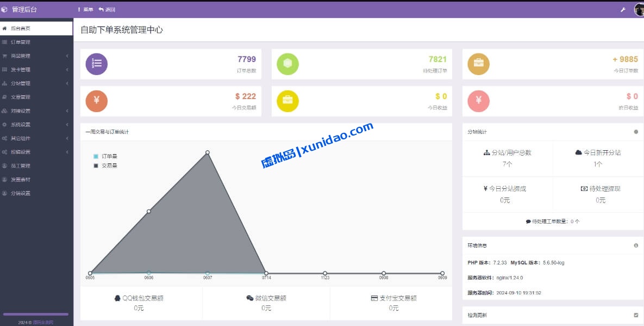Click the purple list icon for 订单总数
This screenshot has height=326, width=644.
(97, 64)
